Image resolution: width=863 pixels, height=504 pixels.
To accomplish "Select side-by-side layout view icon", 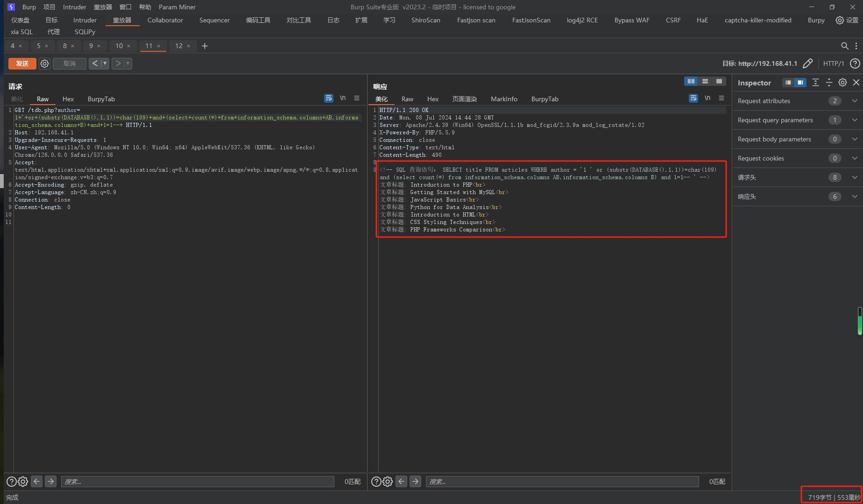I will (691, 81).
